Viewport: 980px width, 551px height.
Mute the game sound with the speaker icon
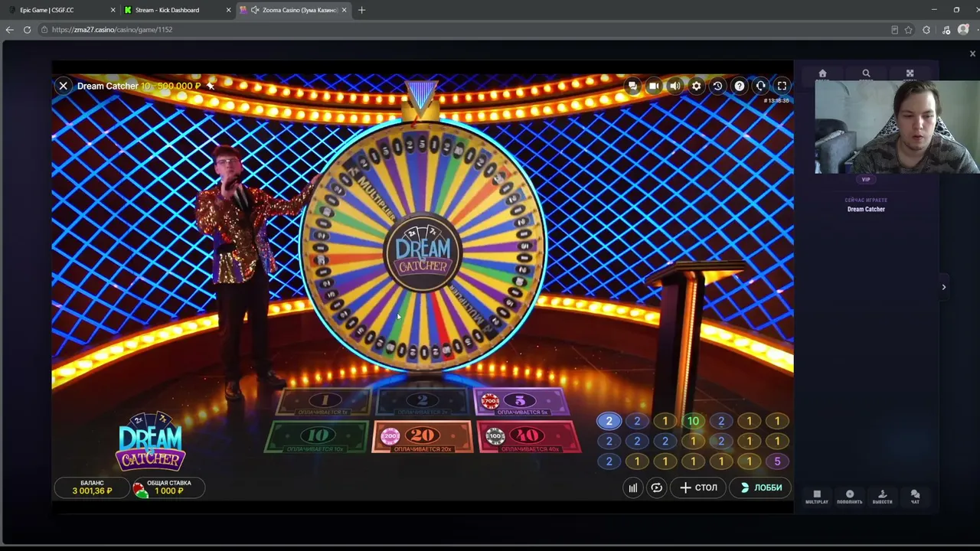[675, 86]
